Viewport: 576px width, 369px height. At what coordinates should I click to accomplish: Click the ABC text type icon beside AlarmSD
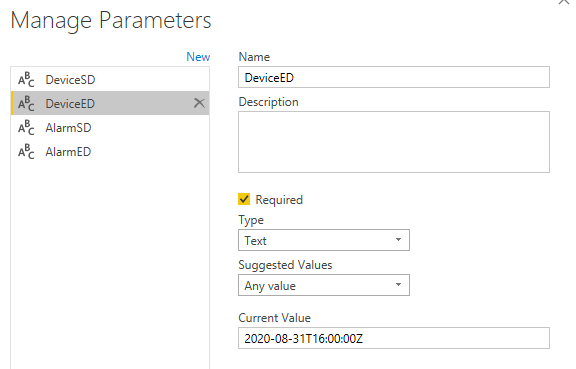(x=26, y=128)
